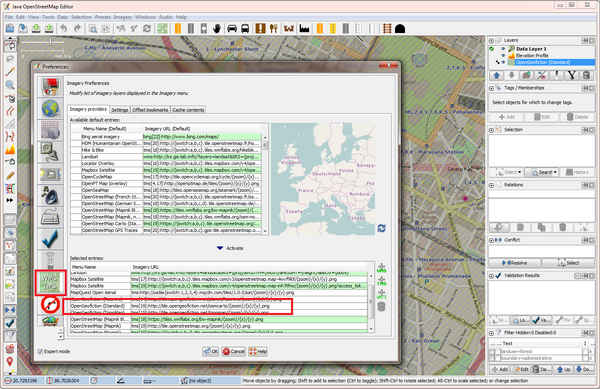Open the Imagery menu
Image resolution: width=600 pixels, height=389 pixels.
click(122, 17)
